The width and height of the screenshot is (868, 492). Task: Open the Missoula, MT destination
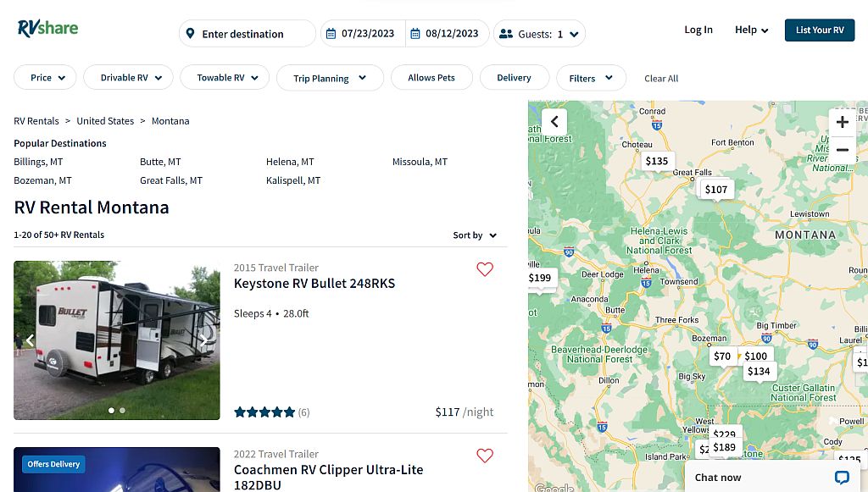coord(420,162)
